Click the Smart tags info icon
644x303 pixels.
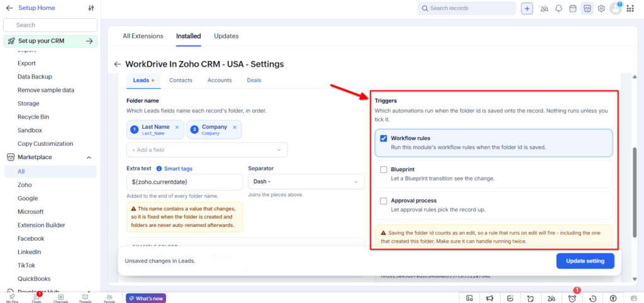(x=159, y=168)
